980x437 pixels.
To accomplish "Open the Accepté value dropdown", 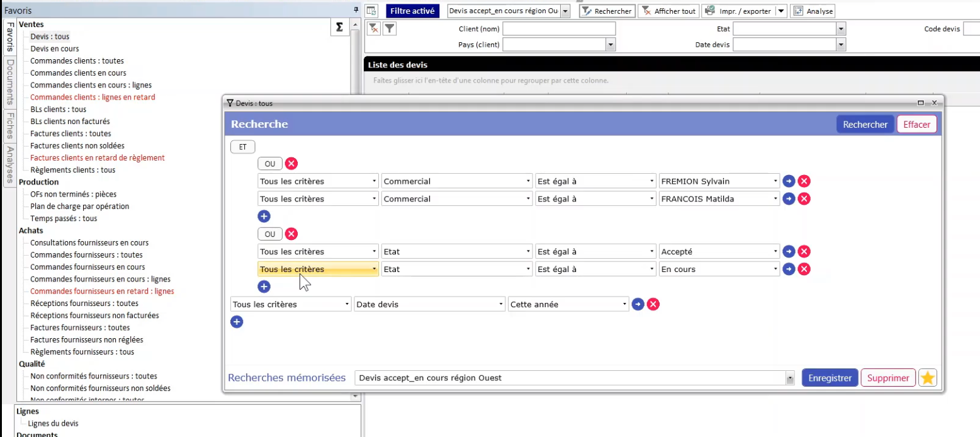I will point(776,252).
